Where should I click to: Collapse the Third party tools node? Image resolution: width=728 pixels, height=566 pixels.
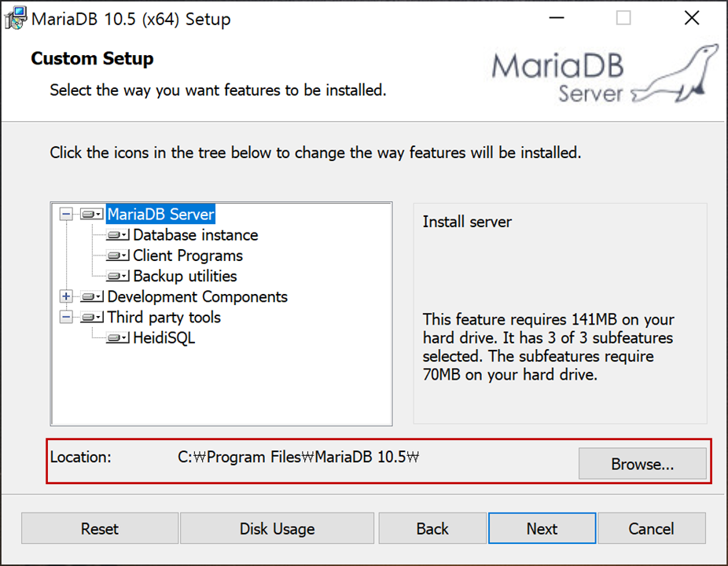pyautogui.click(x=66, y=317)
